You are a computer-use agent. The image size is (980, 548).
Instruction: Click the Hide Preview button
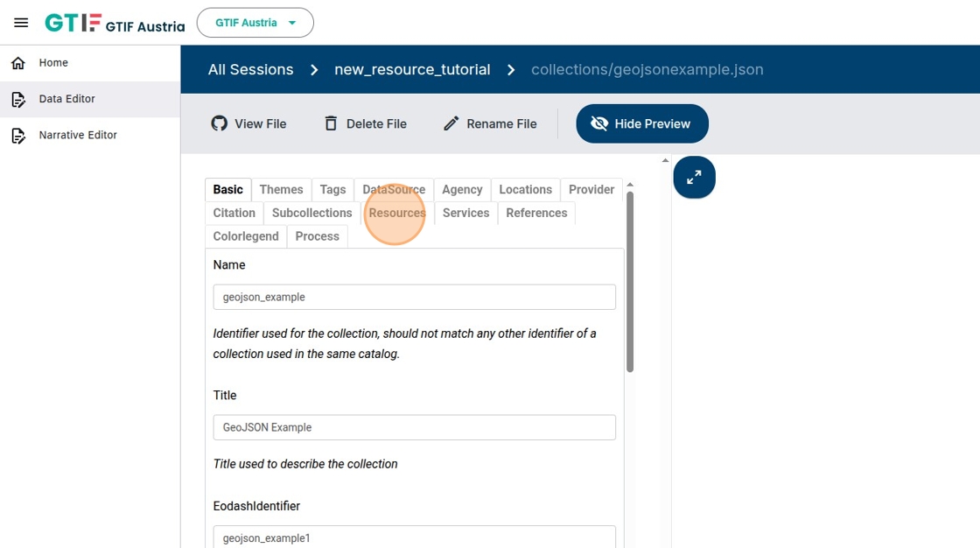pos(642,123)
